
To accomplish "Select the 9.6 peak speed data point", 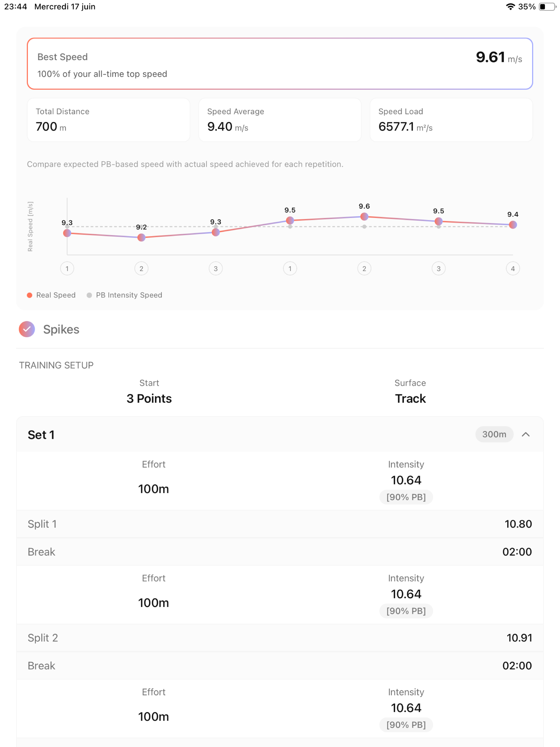I will tap(364, 217).
